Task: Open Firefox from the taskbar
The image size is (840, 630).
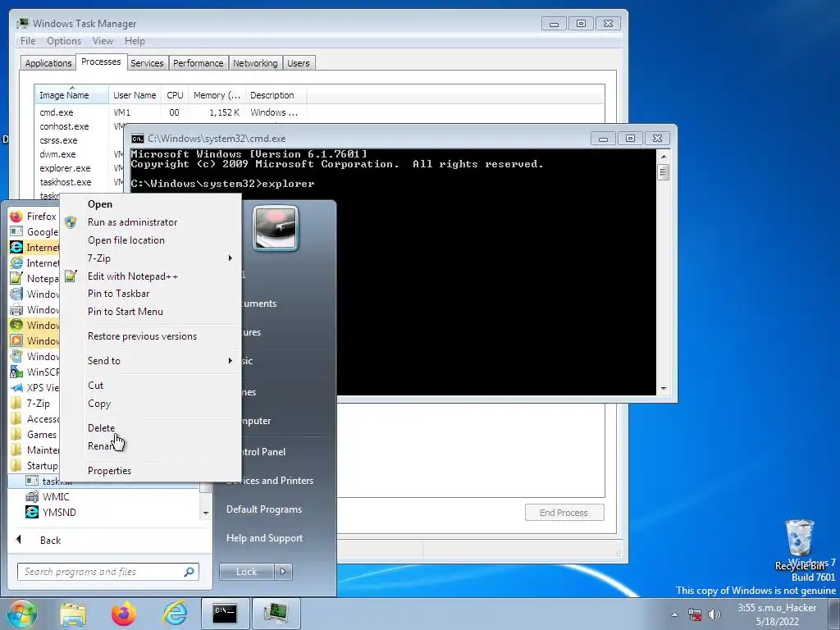Action: (x=124, y=614)
